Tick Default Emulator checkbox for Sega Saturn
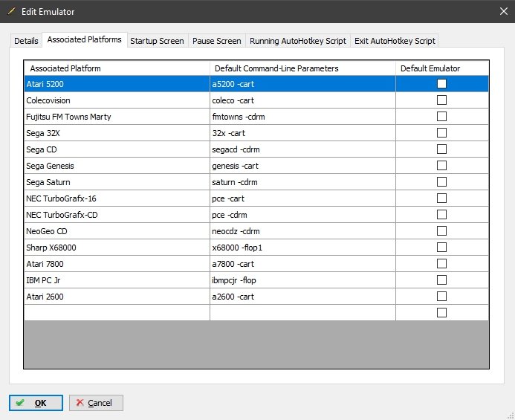515x420 pixels. [x=441, y=181]
